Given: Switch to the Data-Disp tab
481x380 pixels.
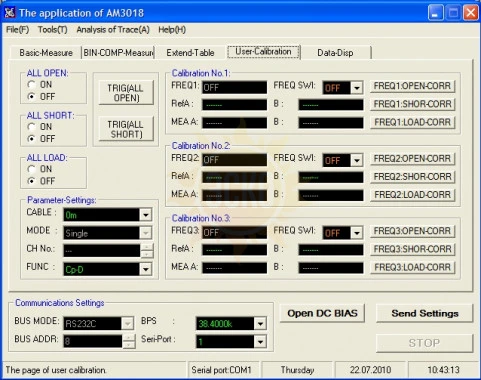Looking at the screenshot, I should click(335, 53).
